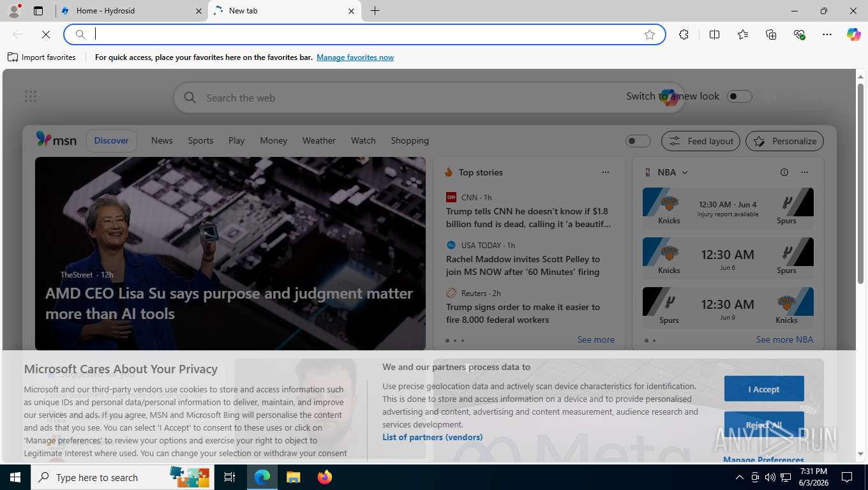
Task: Click I Accept cookie button
Action: click(764, 389)
